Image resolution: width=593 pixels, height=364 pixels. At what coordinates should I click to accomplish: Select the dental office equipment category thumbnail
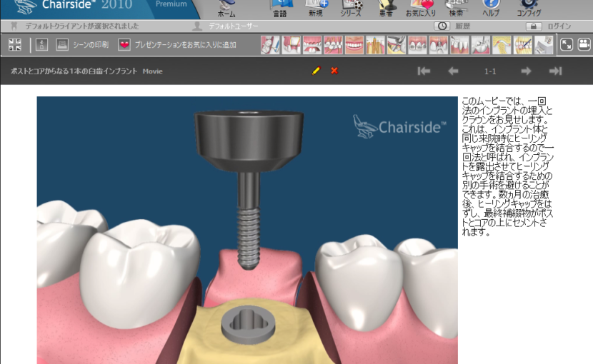pos(544,45)
